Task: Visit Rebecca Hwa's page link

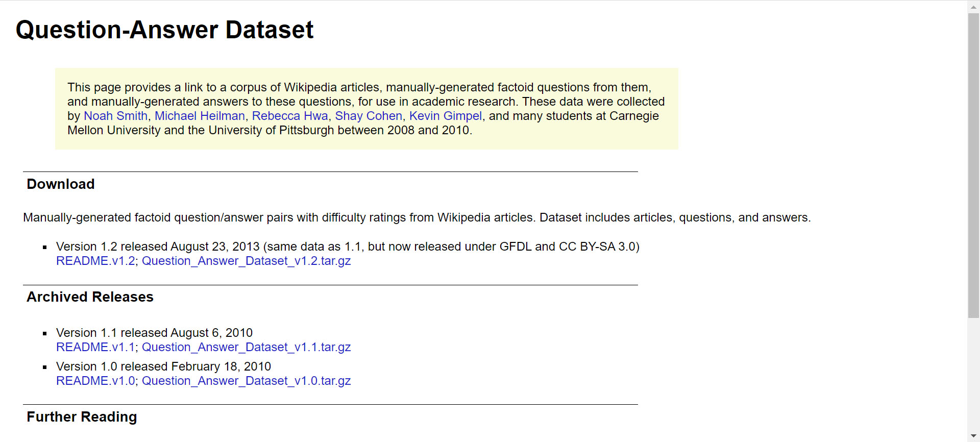Action: pyautogui.click(x=290, y=116)
